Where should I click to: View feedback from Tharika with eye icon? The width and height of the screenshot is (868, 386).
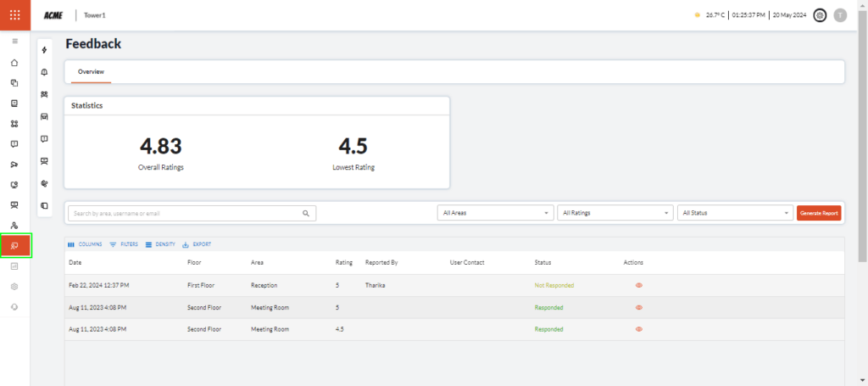point(638,286)
